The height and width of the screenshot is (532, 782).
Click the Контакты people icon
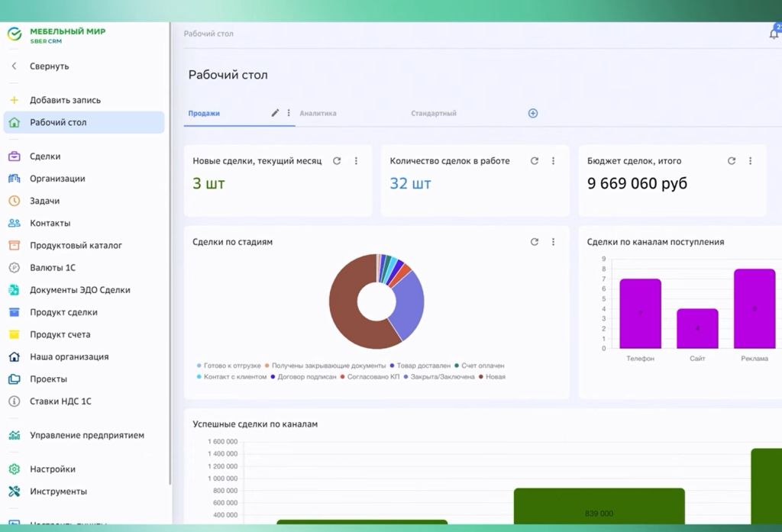[14, 223]
